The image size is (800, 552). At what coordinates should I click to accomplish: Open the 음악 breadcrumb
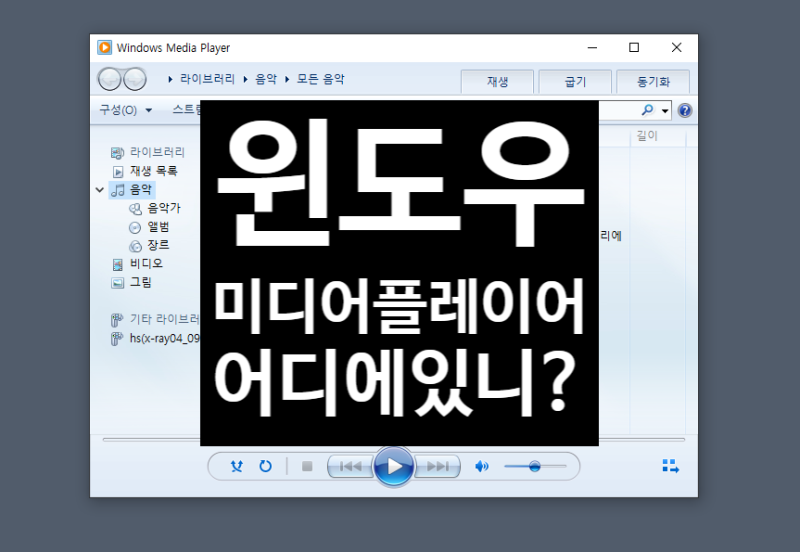pos(266,79)
